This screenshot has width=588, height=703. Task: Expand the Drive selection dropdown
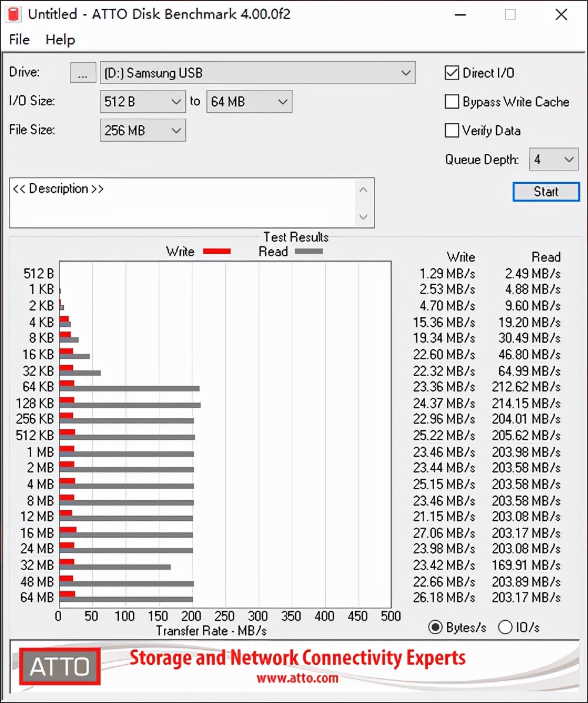coord(406,73)
